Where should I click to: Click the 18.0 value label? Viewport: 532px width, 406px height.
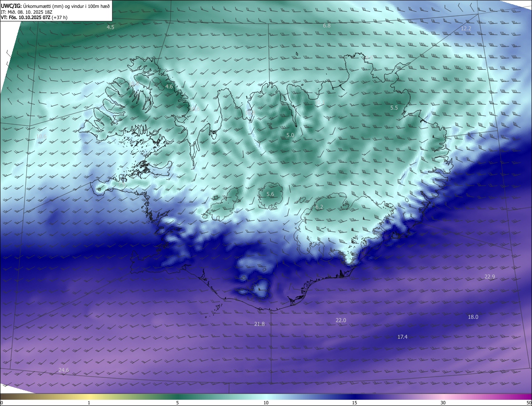point(473,317)
